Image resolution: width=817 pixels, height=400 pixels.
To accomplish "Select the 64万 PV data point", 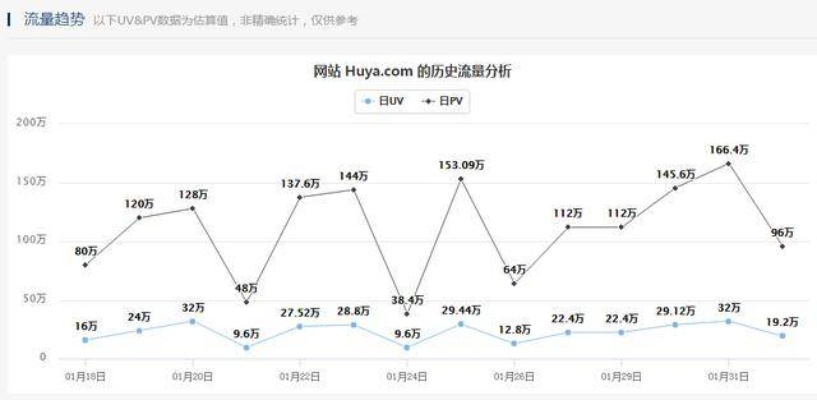I will (x=514, y=283).
